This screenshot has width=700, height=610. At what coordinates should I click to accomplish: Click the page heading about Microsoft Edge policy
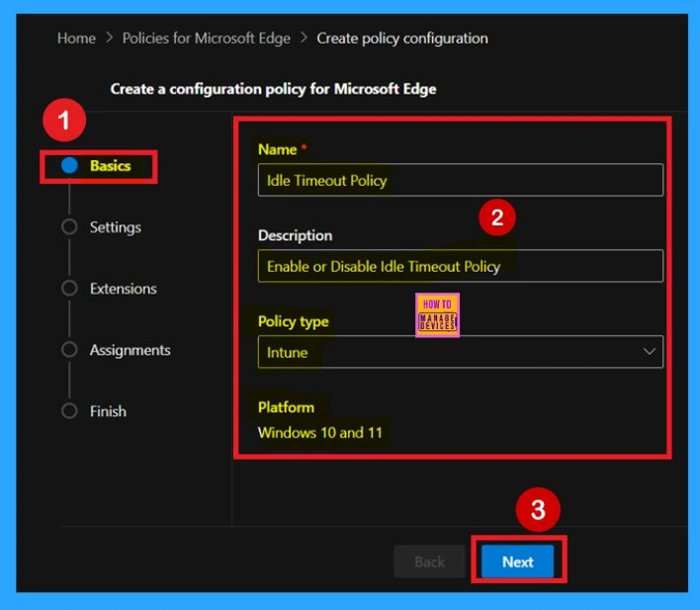click(273, 89)
